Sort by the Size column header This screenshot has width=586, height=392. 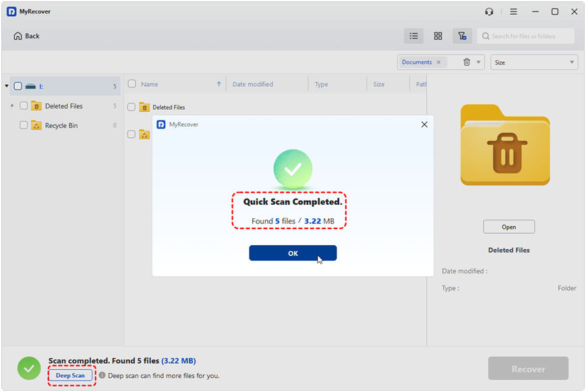pos(378,84)
